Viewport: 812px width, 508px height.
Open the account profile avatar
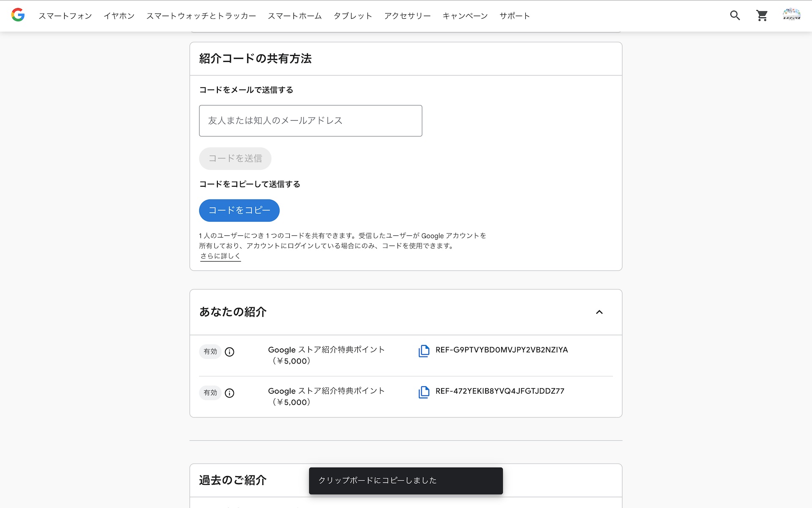(x=791, y=15)
